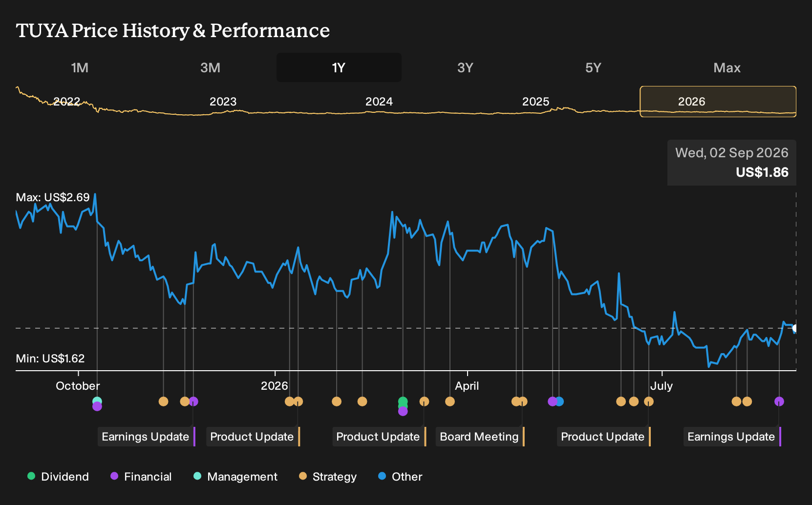Open the Product Update label beside first Earnings Update
812x505 pixels.
(x=253, y=437)
